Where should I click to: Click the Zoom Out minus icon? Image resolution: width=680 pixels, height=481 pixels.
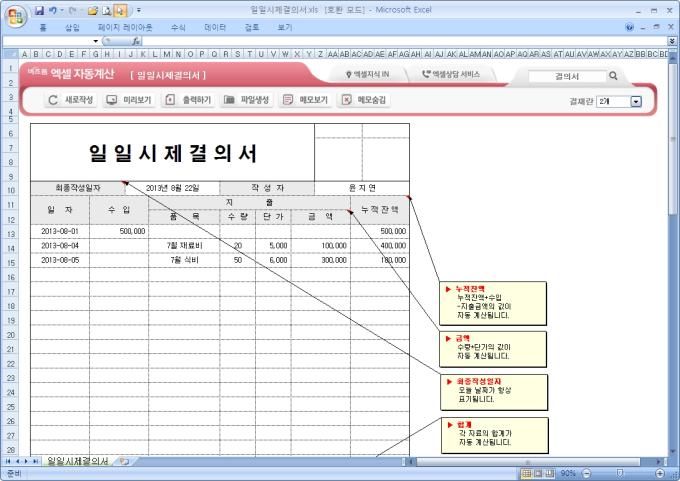point(586,473)
